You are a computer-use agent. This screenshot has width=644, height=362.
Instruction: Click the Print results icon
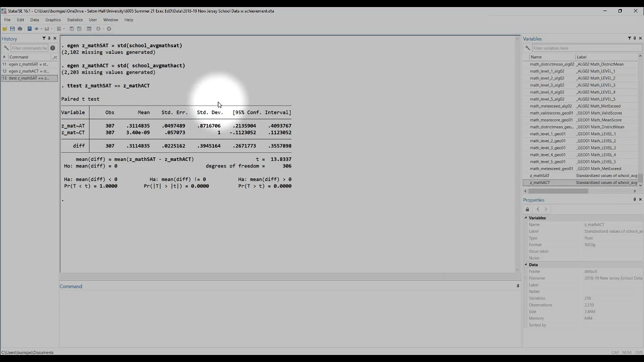(20, 29)
